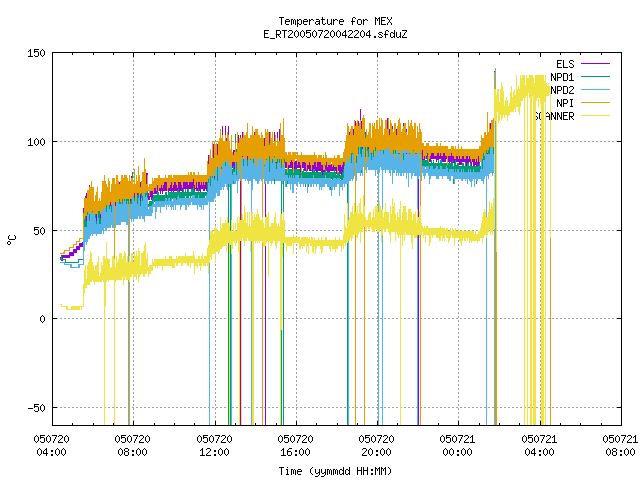Click the x-axis label 050720 12:00
640x480 pixels.
(x=214, y=445)
